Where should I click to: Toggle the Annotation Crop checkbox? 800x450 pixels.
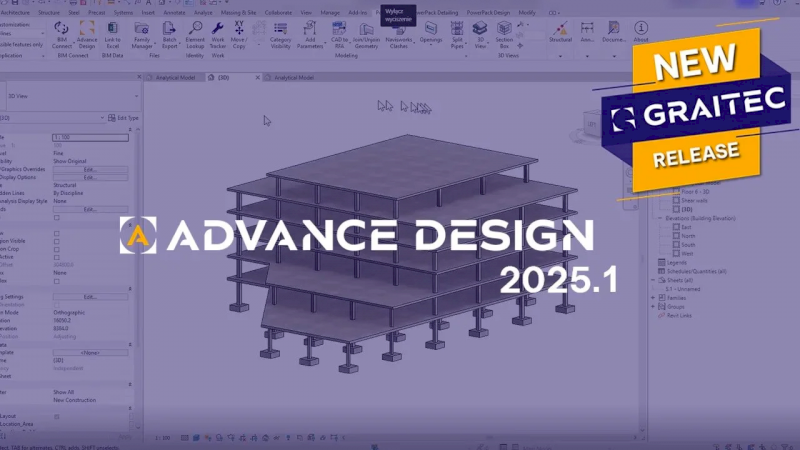point(57,249)
